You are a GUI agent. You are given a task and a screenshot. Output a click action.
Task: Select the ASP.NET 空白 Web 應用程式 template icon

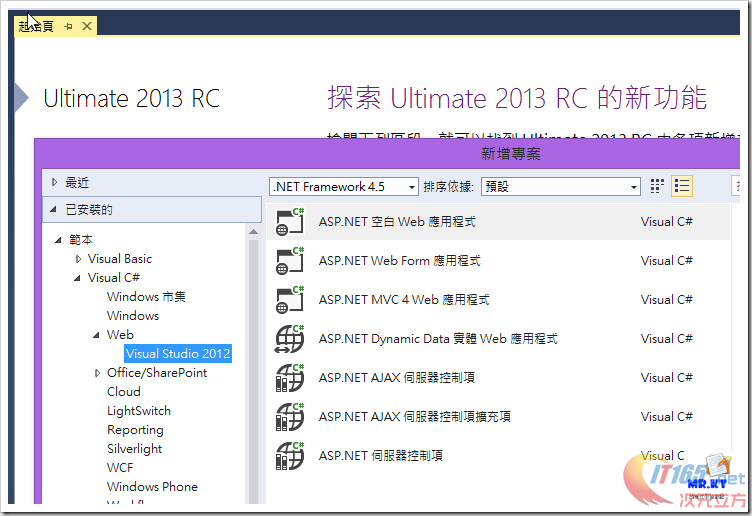tap(290, 221)
